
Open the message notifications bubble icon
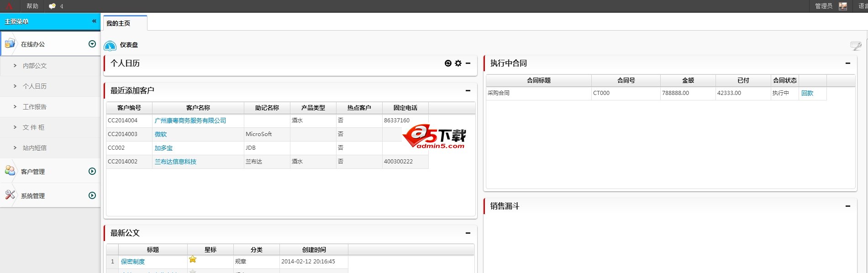(53, 6)
